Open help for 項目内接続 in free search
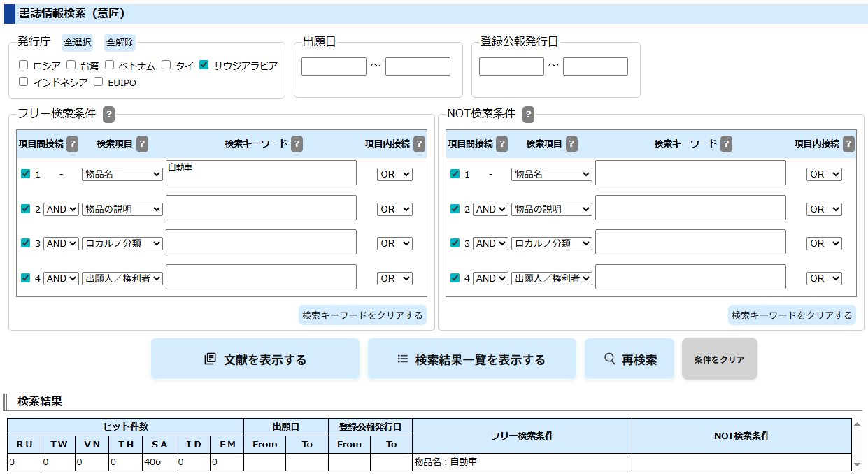The height and width of the screenshot is (474, 868). [x=419, y=144]
